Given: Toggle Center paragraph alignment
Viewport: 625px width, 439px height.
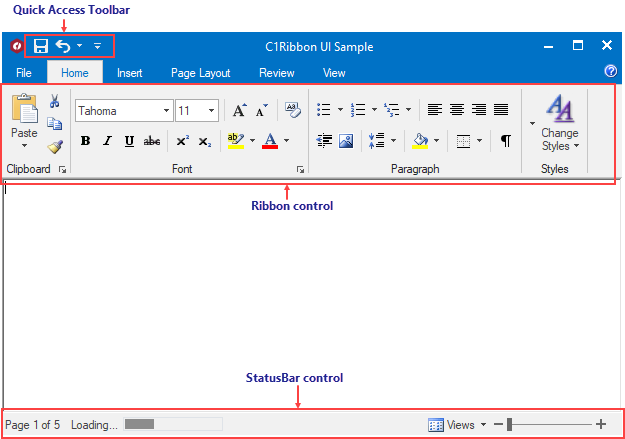Looking at the screenshot, I should pyautogui.click(x=457, y=110).
